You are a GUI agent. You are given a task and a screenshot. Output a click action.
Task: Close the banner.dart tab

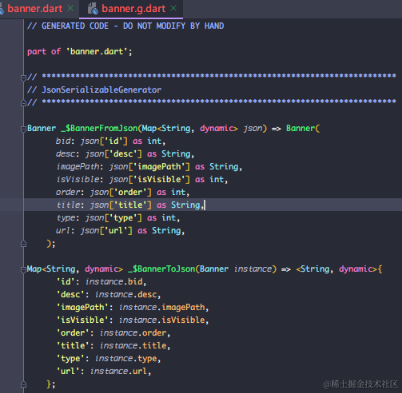pos(70,8)
